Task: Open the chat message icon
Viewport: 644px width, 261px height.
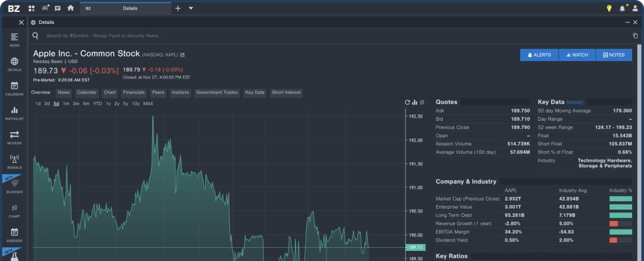Action: (x=57, y=8)
